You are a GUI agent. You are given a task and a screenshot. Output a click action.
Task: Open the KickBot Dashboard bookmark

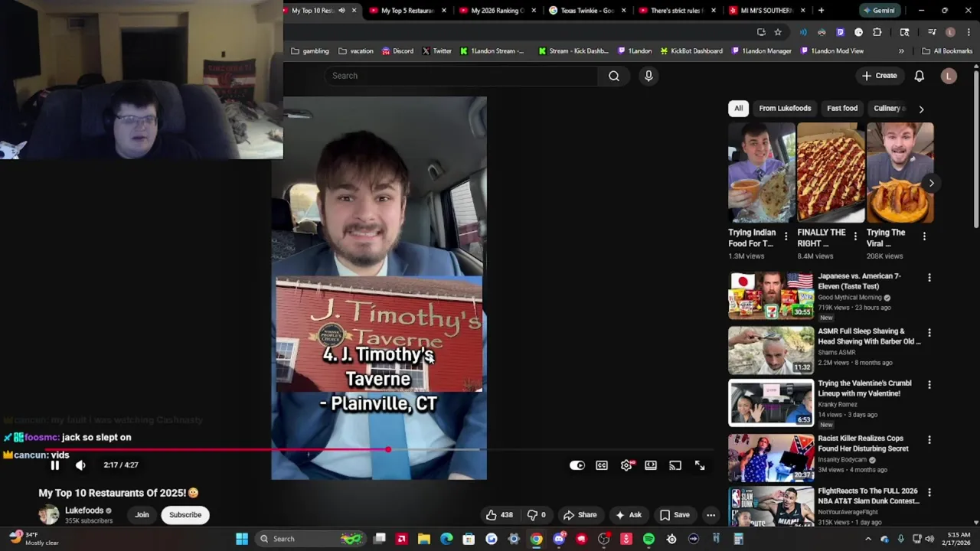[x=691, y=51]
